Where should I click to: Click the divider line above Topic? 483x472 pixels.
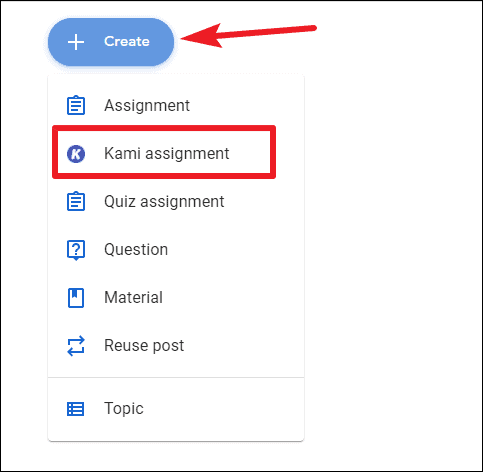(x=176, y=378)
